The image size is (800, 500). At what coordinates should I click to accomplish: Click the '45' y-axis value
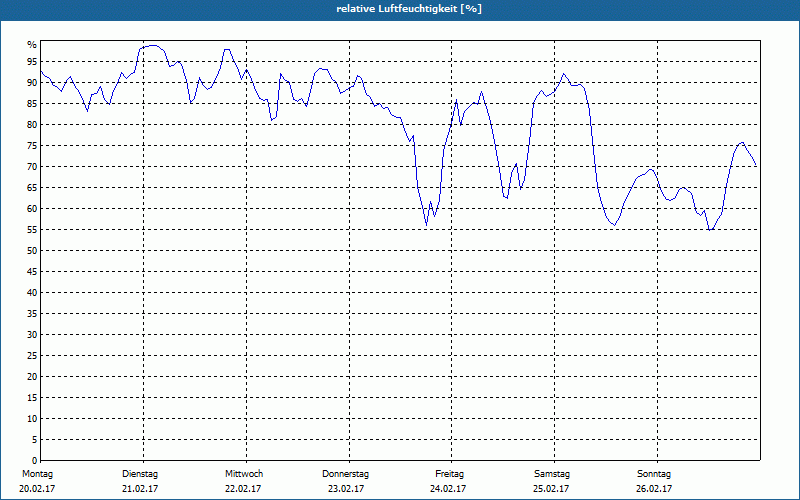(32, 271)
